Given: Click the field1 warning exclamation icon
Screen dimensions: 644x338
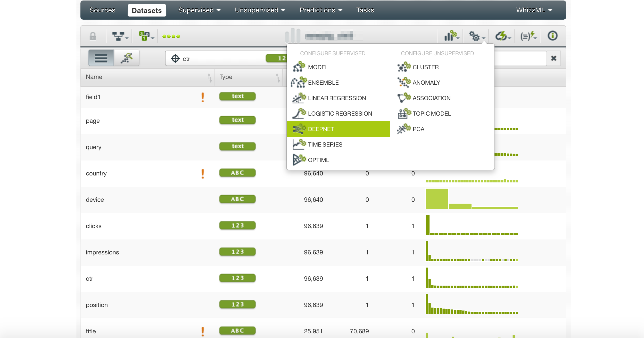Looking at the screenshot, I should [203, 97].
